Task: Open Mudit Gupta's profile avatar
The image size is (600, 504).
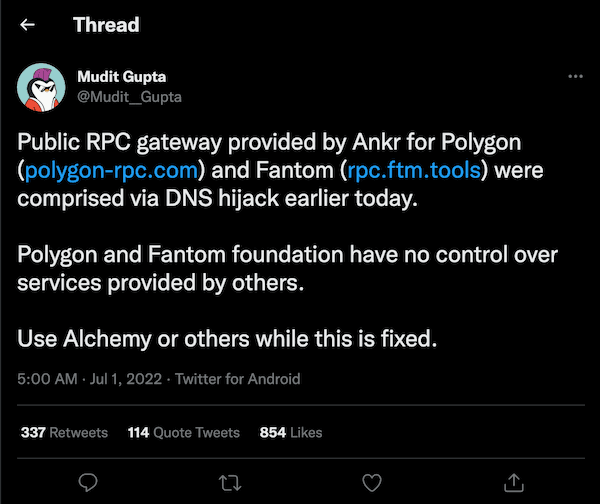Action: [43, 87]
